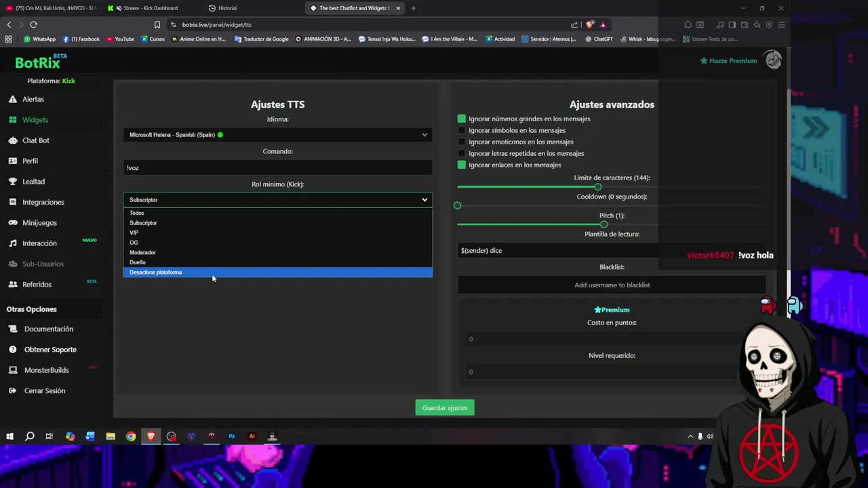Click the Interacción music note icon

pos(13,243)
